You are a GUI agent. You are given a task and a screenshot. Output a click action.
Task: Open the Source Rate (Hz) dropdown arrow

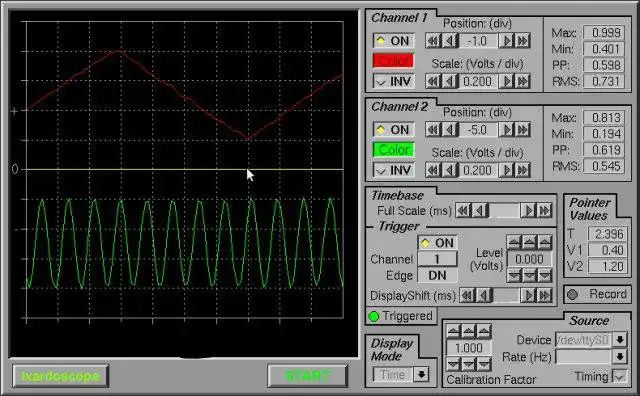[620, 357]
